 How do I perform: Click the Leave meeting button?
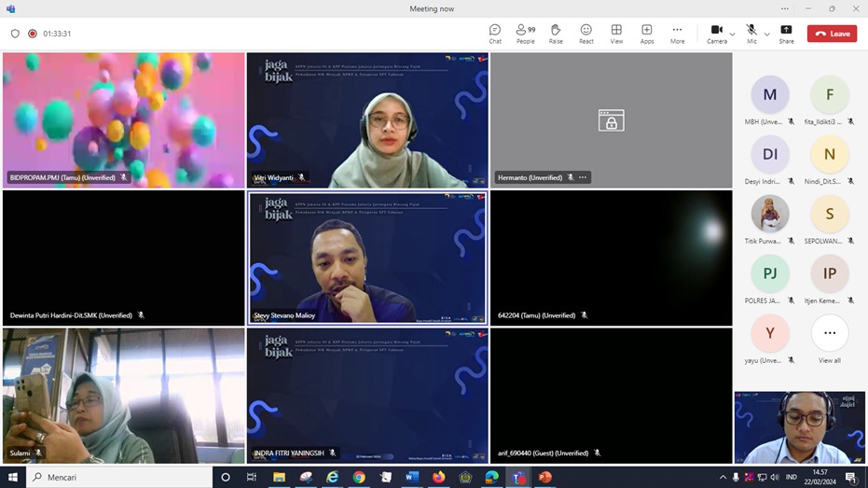click(x=832, y=34)
